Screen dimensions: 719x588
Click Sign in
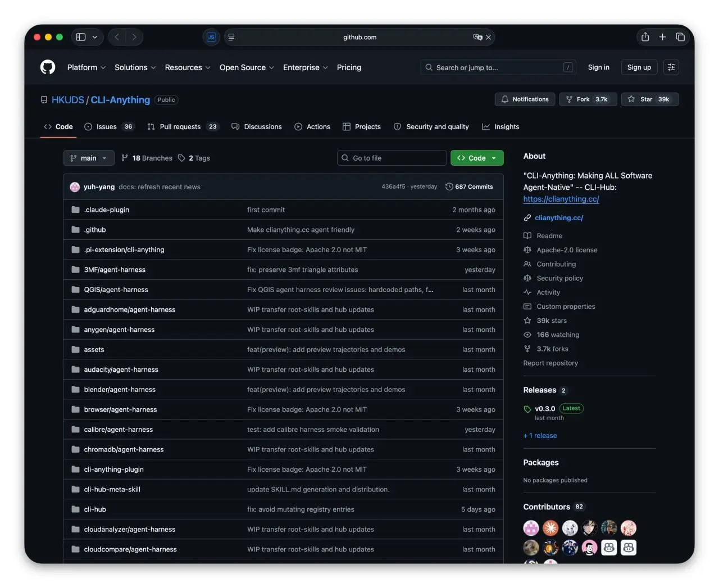[x=599, y=67]
